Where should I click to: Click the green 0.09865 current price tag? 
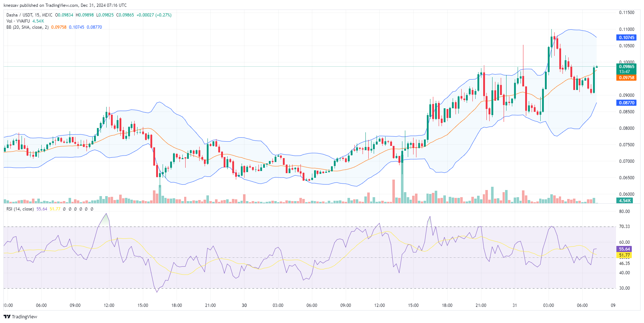[626, 67]
